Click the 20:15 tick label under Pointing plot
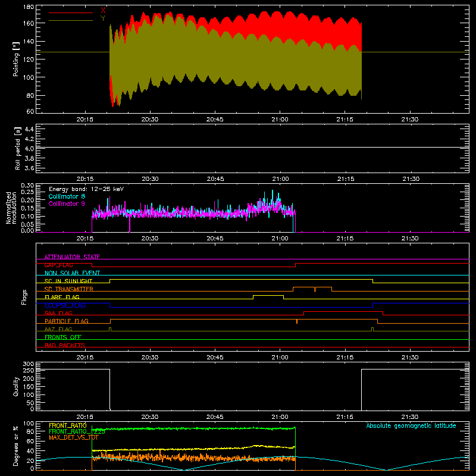This screenshot has width=476, height=476. click(x=84, y=120)
